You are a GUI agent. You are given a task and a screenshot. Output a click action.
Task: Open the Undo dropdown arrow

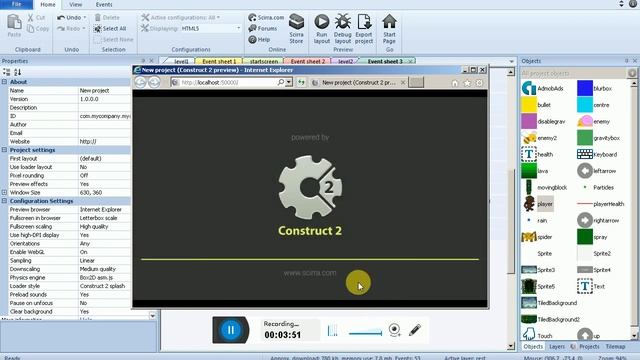point(84,18)
